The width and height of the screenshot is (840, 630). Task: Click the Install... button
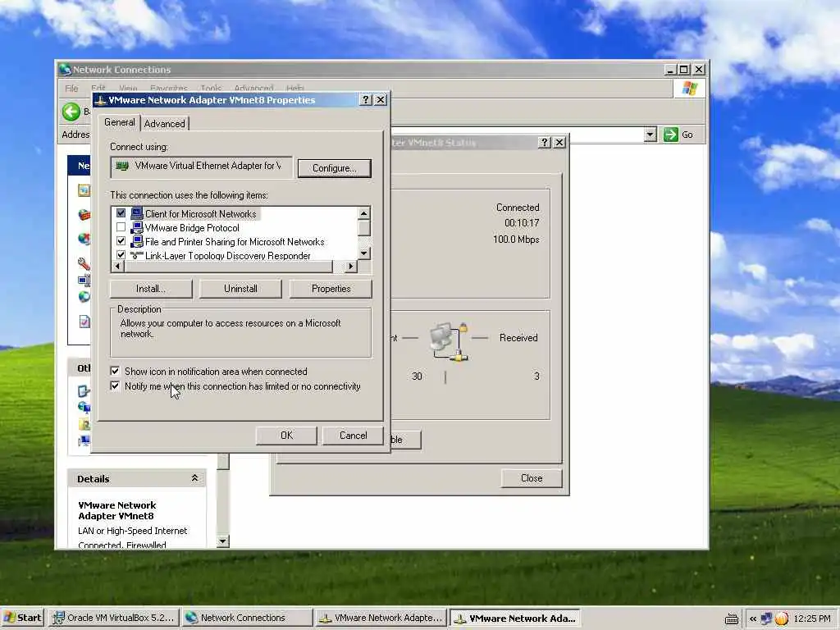pos(151,289)
